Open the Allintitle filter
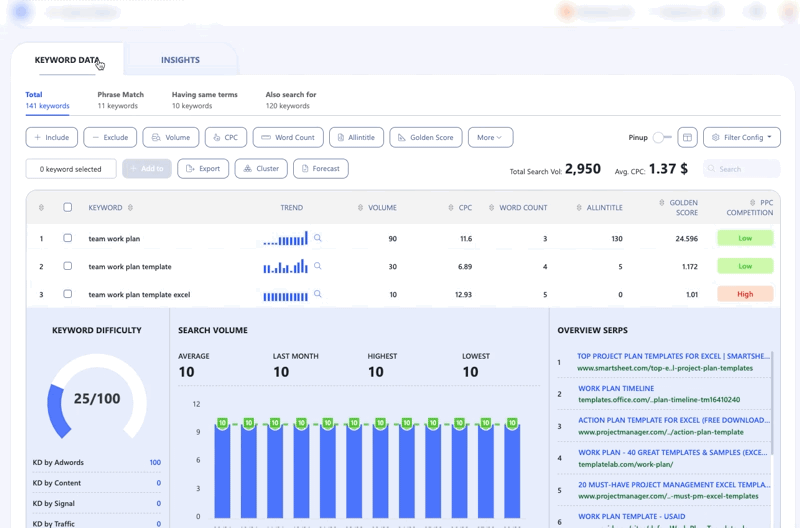The width and height of the screenshot is (800, 528). [x=356, y=137]
